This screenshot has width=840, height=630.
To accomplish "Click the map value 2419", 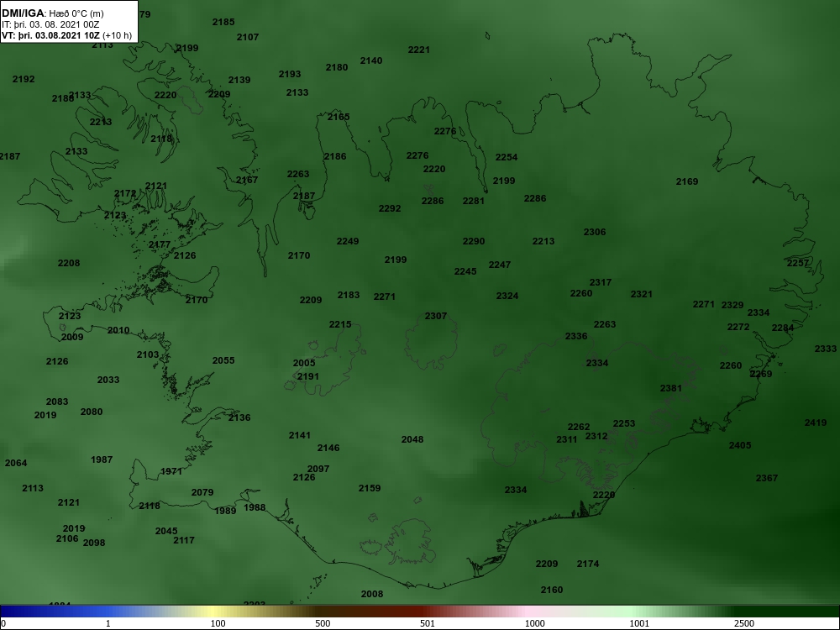I will [816, 423].
